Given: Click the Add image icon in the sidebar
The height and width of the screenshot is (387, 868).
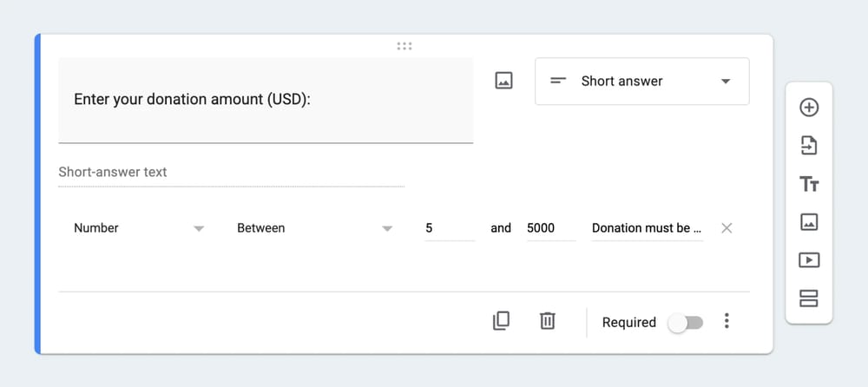Looking at the screenshot, I should [809, 222].
